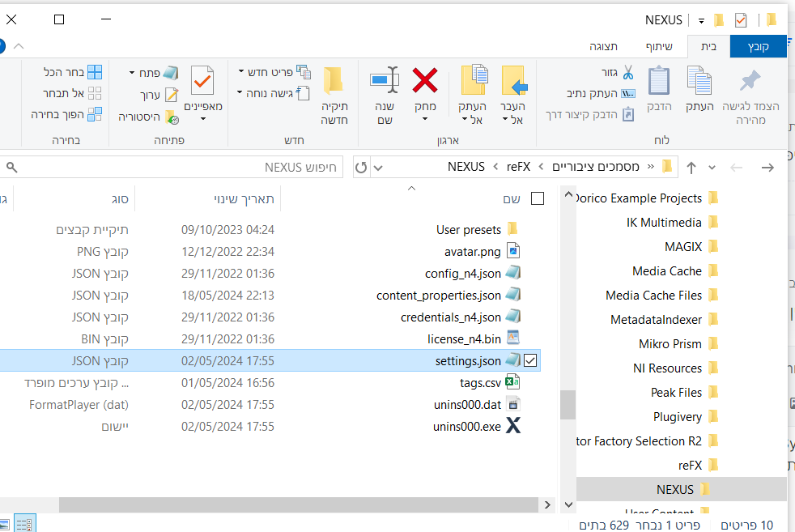This screenshot has width=795, height=532.
Task: Go forward with the right arrow
Action: pos(767,168)
